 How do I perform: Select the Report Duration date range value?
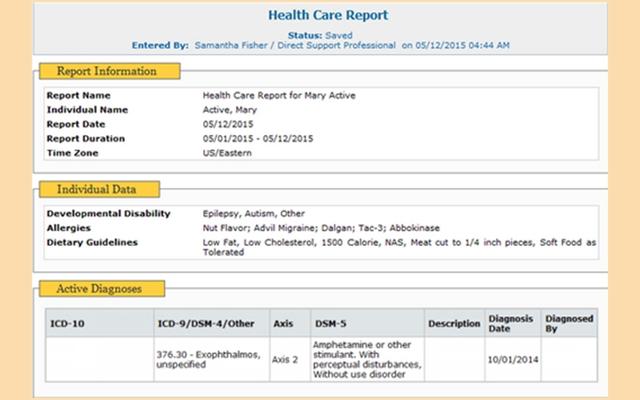point(258,138)
